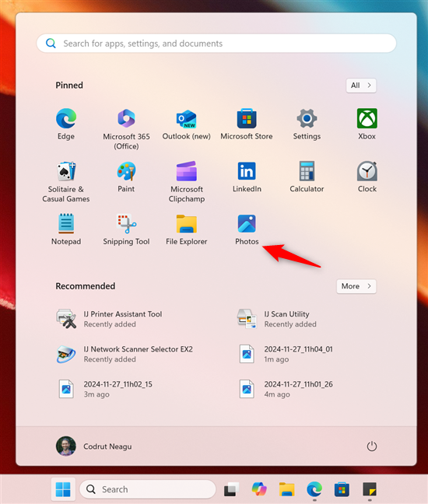Open Notepad

(x=66, y=229)
